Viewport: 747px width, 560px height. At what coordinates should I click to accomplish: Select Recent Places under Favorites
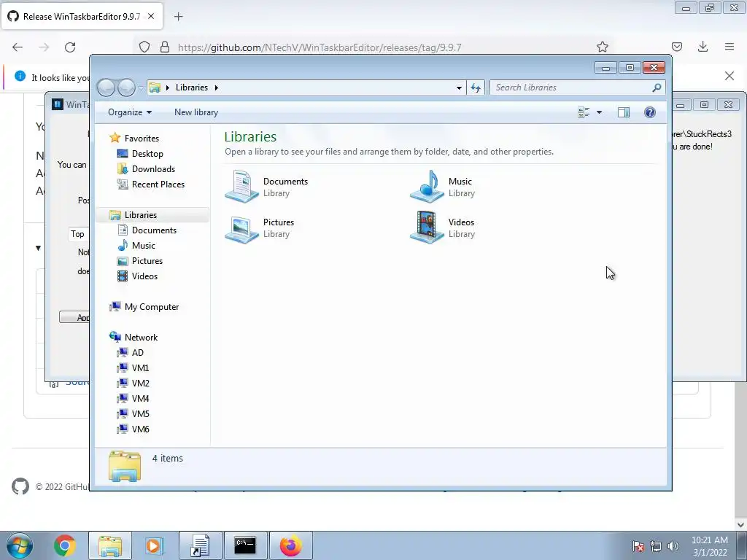(x=158, y=184)
